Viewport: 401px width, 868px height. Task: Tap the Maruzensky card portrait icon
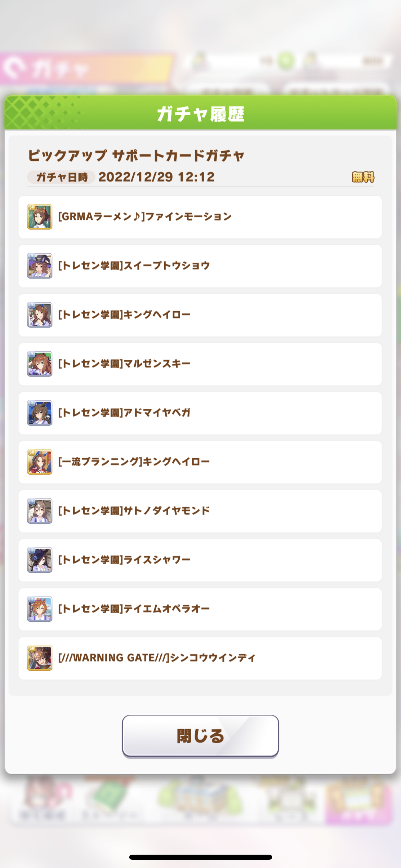pyautogui.click(x=40, y=364)
